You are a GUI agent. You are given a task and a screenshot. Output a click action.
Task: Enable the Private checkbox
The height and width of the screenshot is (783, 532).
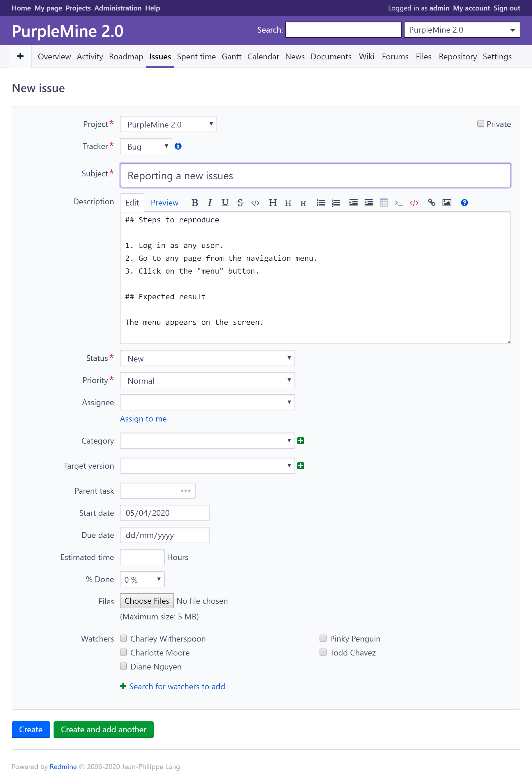coord(480,124)
